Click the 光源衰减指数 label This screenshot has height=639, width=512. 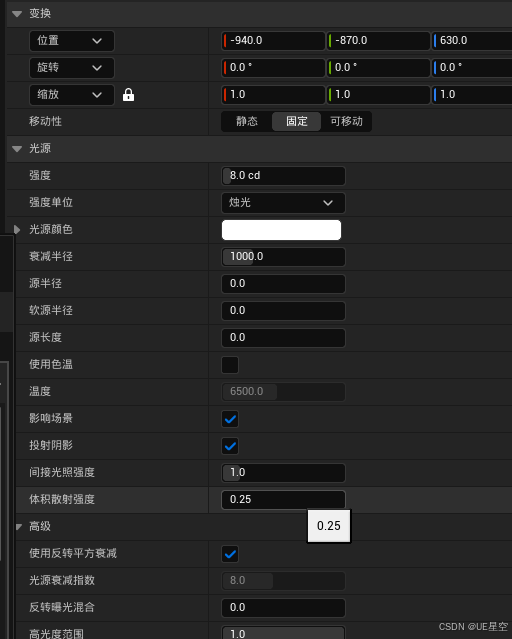click(x=62, y=581)
